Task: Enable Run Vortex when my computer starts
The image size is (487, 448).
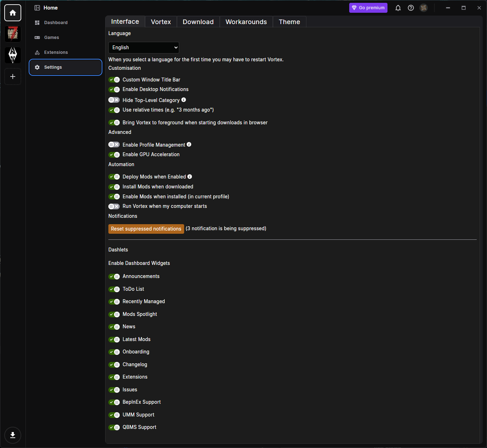Action: point(114,206)
